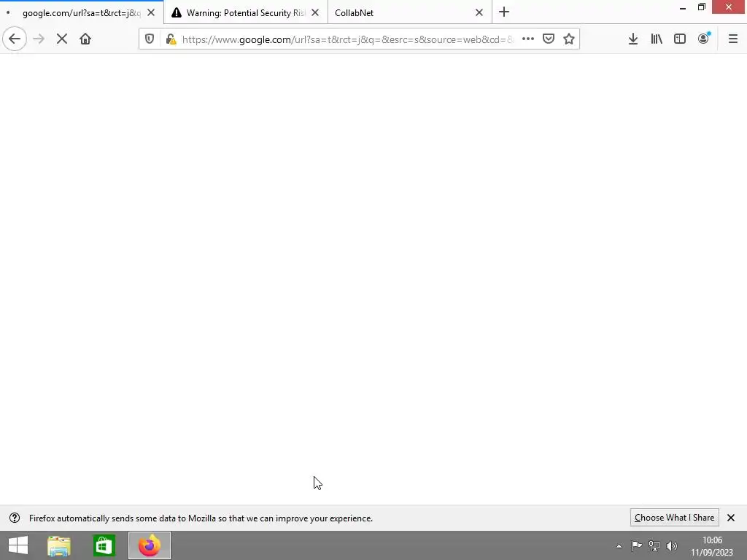Dismiss the Mozilla data notification bar
The width and height of the screenshot is (747, 560).
point(731,518)
